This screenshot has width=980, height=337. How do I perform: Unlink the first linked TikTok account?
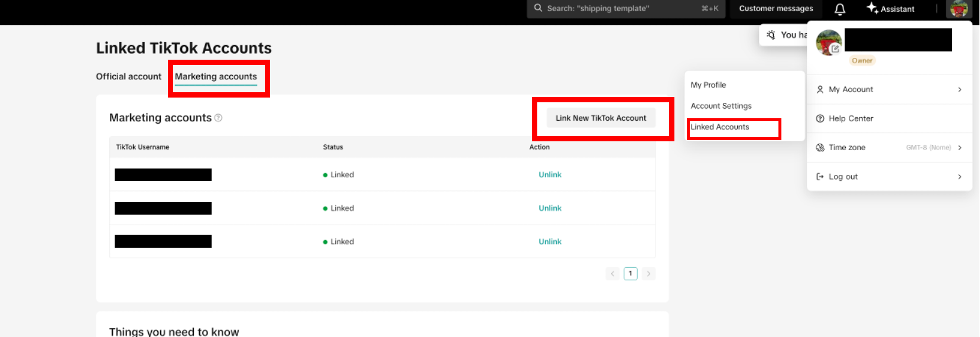tap(550, 174)
